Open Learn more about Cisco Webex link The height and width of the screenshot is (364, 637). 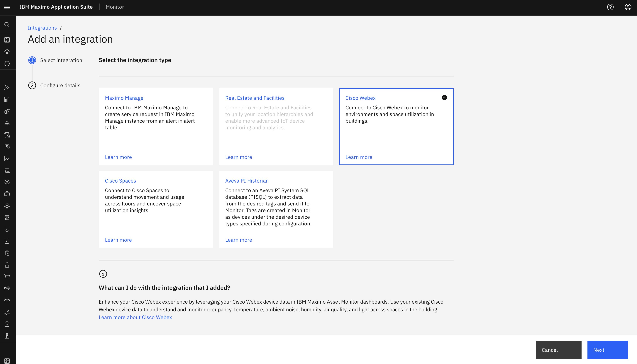(135, 317)
